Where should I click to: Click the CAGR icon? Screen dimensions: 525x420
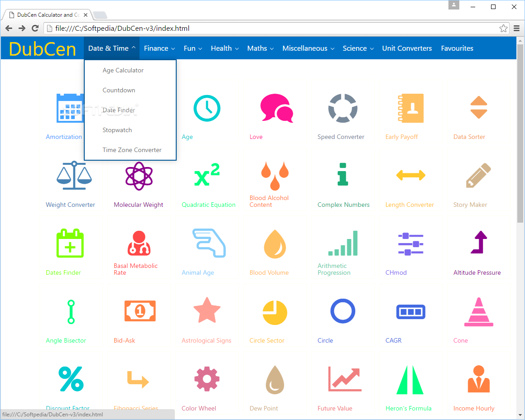pyautogui.click(x=411, y=312)
